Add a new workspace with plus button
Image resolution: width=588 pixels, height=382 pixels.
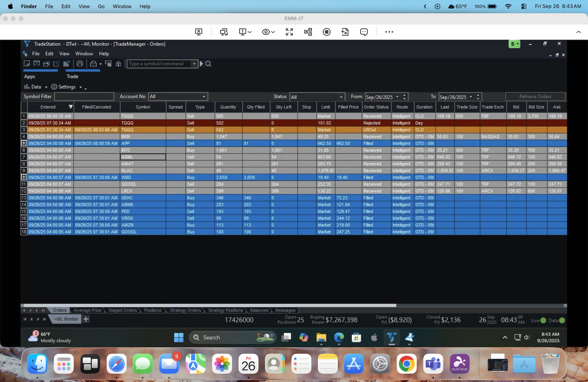pos(86,319)
